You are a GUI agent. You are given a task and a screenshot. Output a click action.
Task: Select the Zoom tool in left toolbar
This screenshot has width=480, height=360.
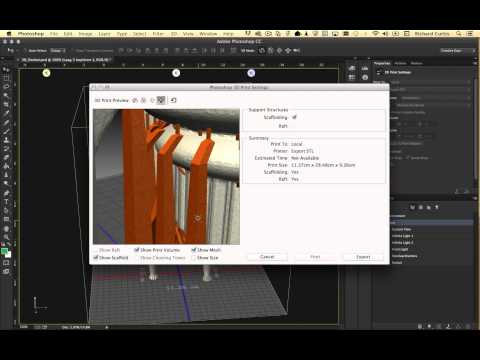(x=6, y=237)
